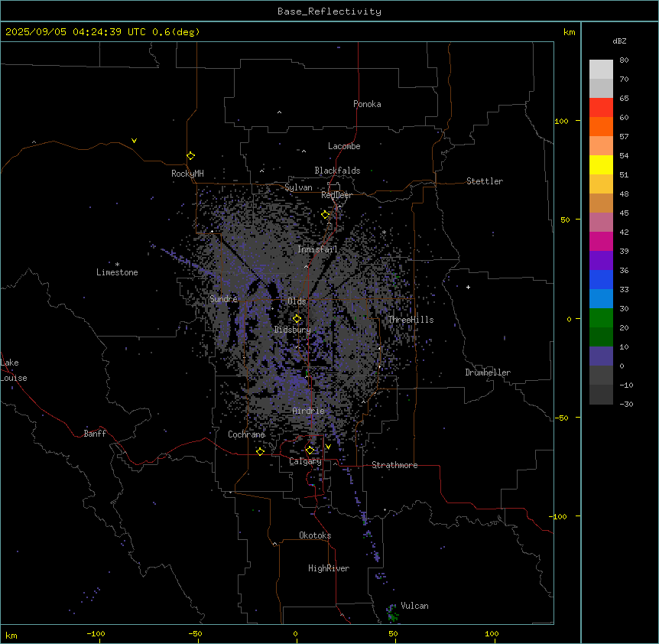Screen dimensions: 659x644
Task: Click the Okotoks city label
Action: point(315,535)
